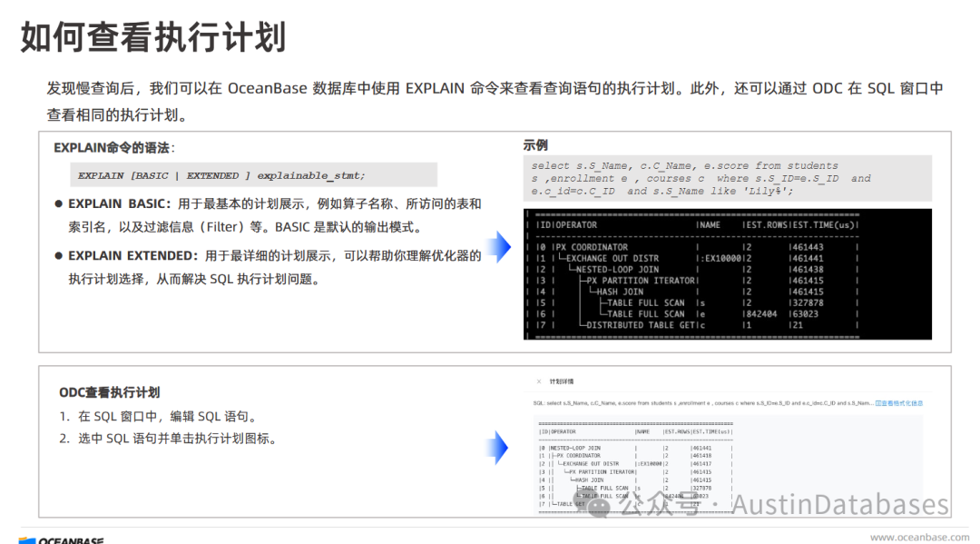Click the bold label EXPLAIN EXTENDED:
Viewport: 980px width, 544px height.
point(133,256)
